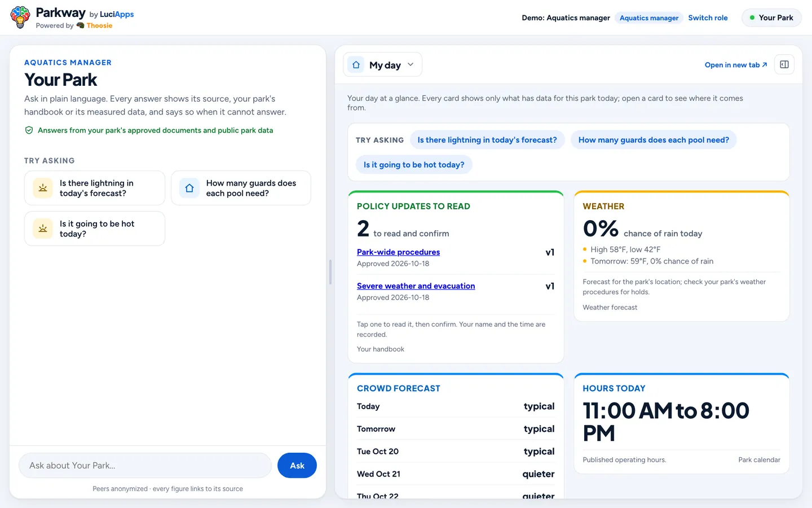812x508 pixels.
Task: Click the Tomorrow: 59°F weather line
Action: 652,261
